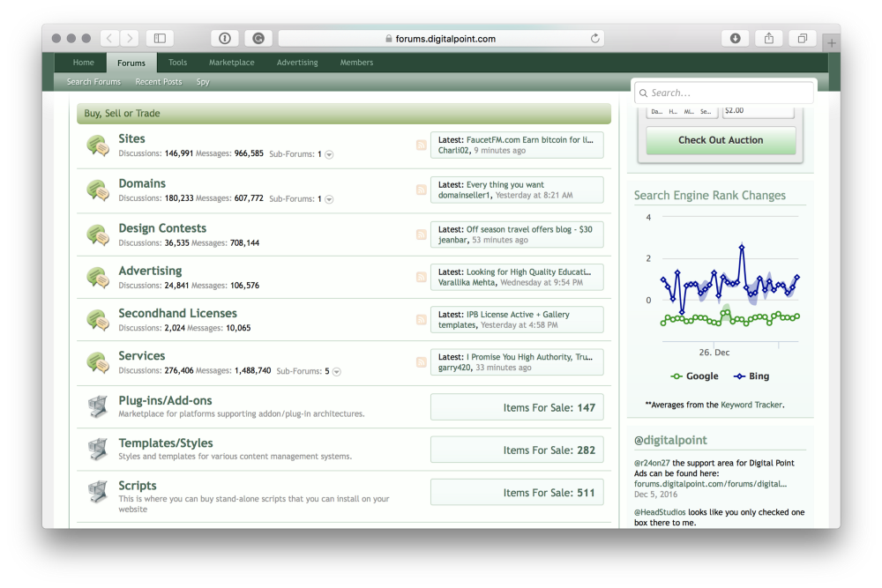The width and height of the screenshot is (882, 588).
Task: Click the Plug-ins/Add-ons shopping cart icon
Action: (x=98, y=406)
